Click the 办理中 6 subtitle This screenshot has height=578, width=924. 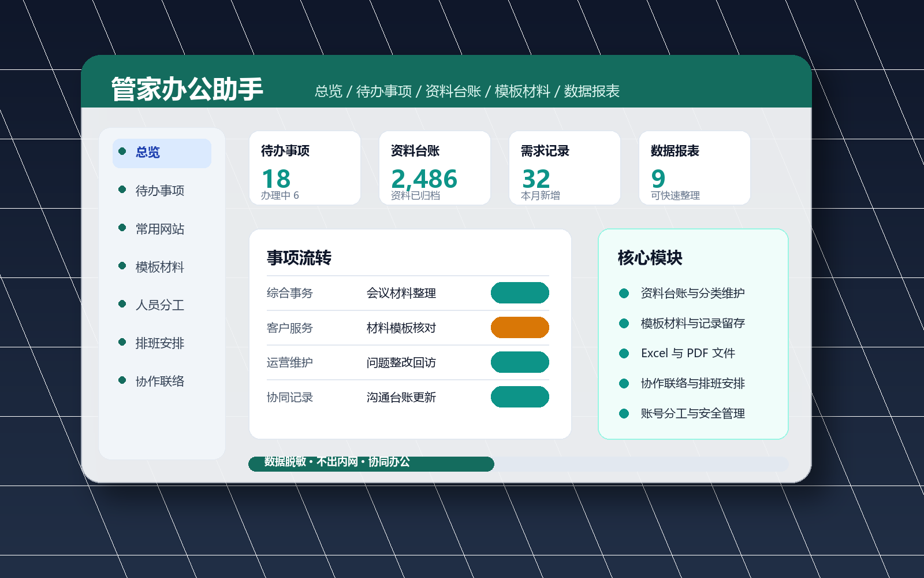280,195
